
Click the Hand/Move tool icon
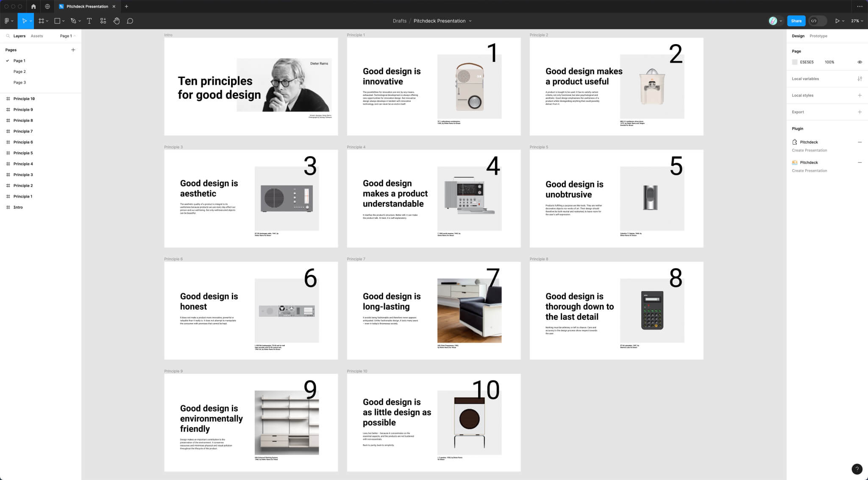tap(117, 21)
